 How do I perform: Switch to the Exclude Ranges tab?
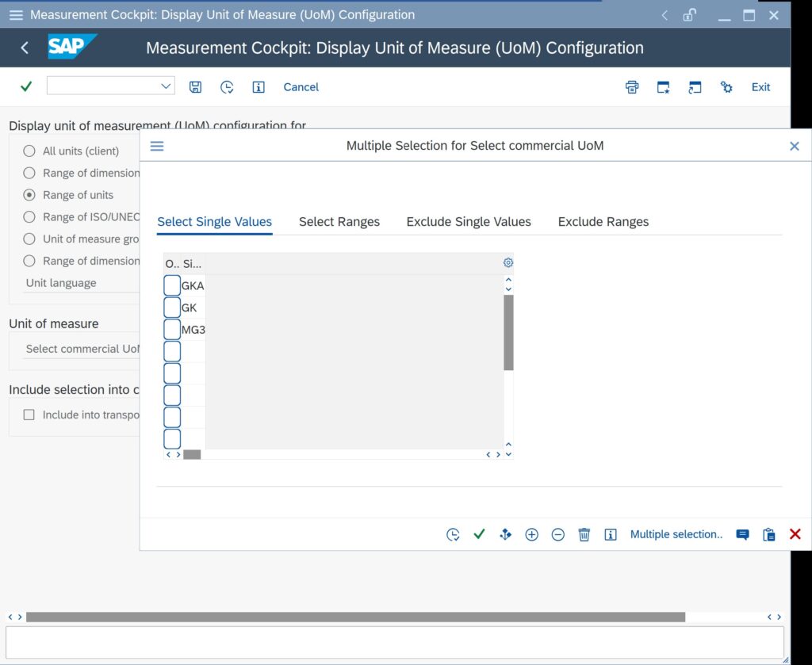click(x=603, y=221)
